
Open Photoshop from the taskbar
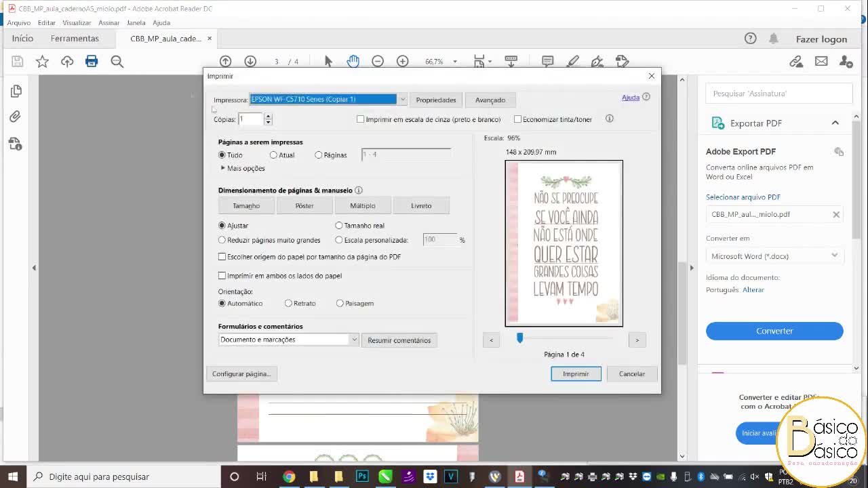[362, 476]
